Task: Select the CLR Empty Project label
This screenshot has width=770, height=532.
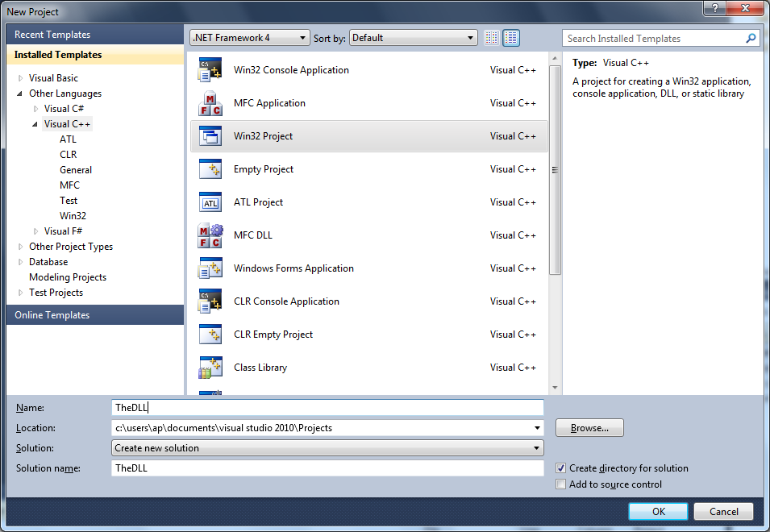Action: pos(273,335)
